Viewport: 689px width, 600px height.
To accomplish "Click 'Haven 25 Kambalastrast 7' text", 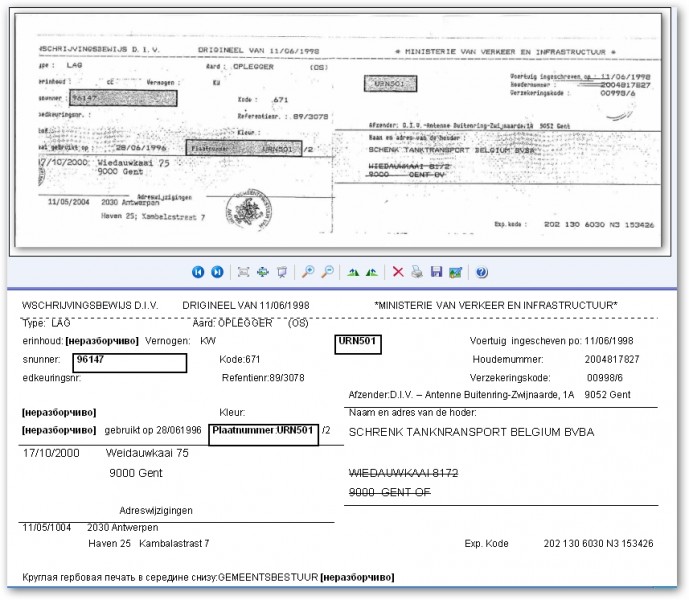I will [x=149, y=544].
